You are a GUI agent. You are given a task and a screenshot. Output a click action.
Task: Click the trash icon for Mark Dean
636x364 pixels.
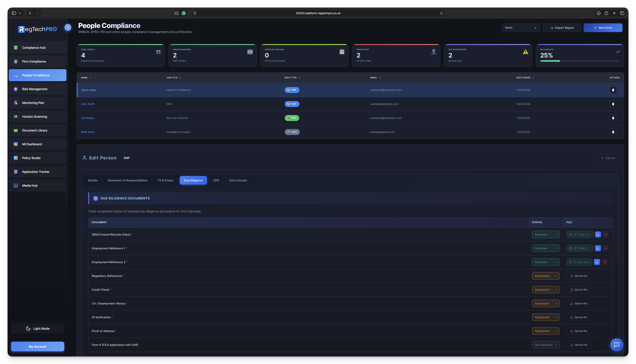(x=613, y=132)
